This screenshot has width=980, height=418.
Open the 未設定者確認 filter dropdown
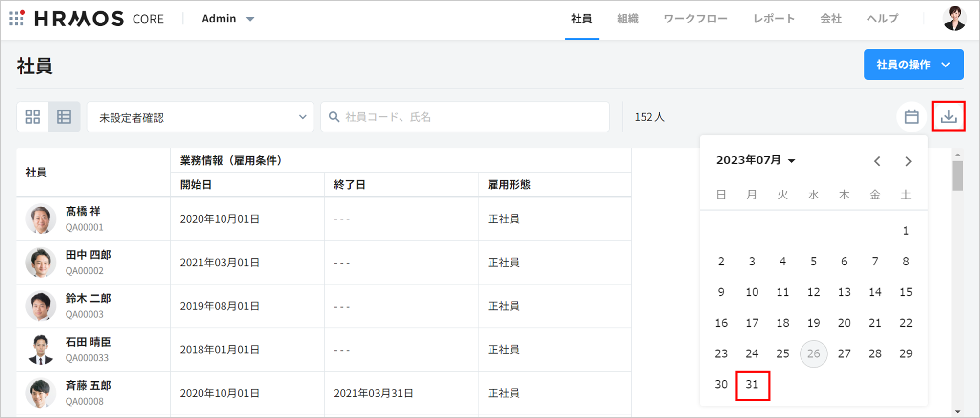coord(200,117)
